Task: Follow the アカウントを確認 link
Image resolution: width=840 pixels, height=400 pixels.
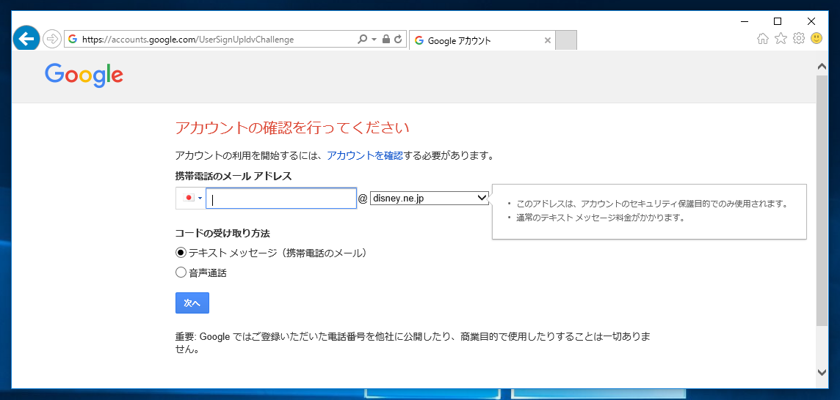Action: click(x=365, y=156)
